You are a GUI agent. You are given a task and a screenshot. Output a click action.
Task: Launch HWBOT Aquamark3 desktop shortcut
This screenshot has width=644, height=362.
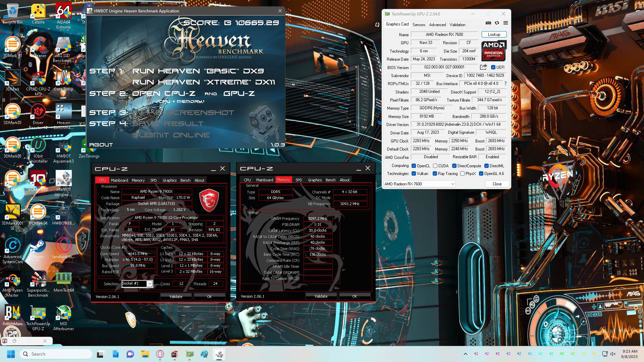coord(63,150)
